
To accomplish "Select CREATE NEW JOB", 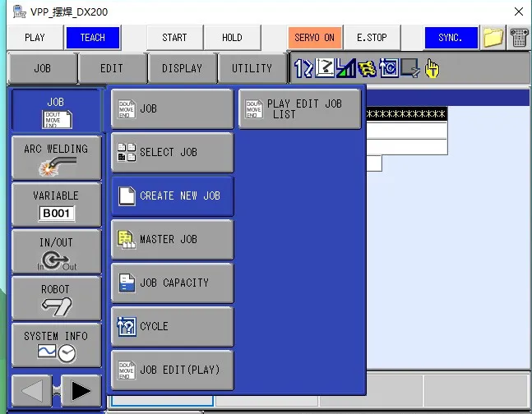I will coord(173,196).
